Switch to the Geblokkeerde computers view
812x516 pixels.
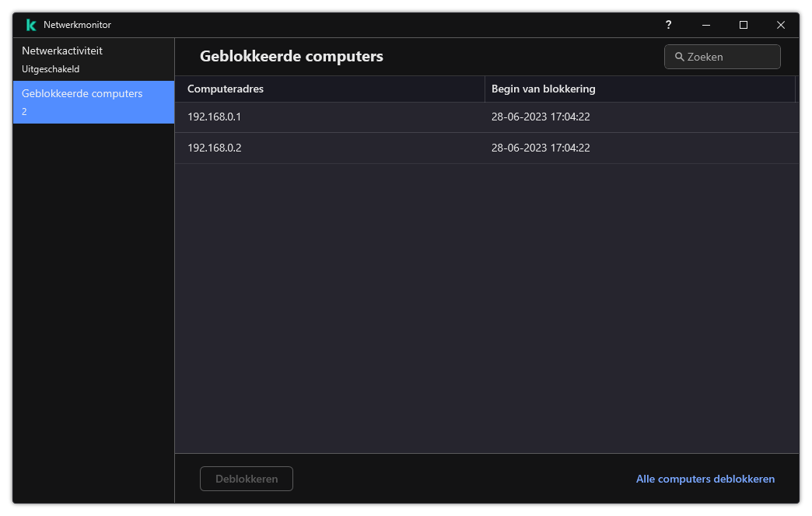click(81, 93)
